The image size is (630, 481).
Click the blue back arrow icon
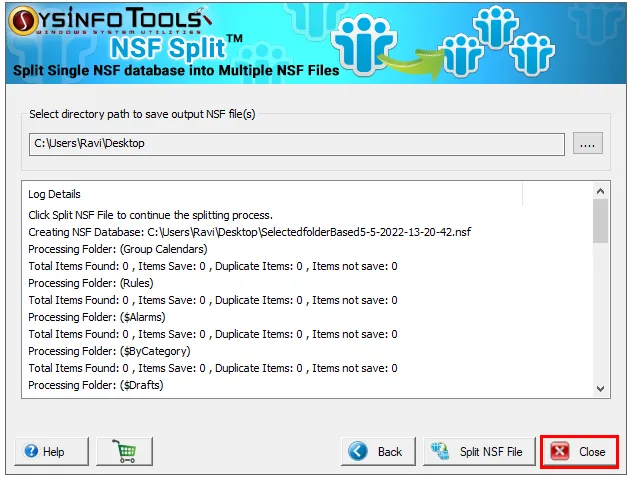[358, 451]
